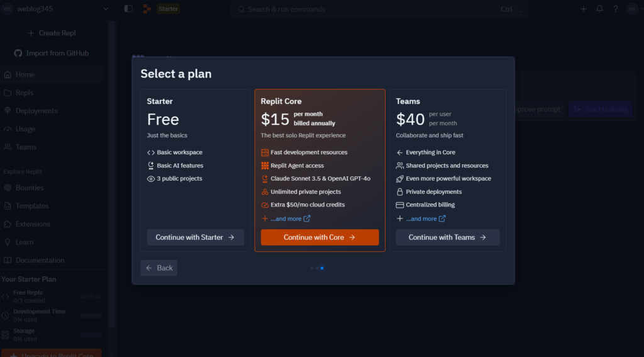
Task: Click the Replit Agent access icon
Action: coord(265,166)
